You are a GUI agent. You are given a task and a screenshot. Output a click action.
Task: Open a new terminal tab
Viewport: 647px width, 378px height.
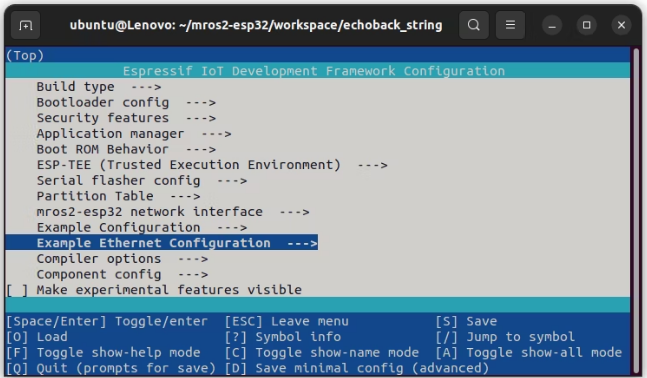pyautogui.click(x=26, y=25)
